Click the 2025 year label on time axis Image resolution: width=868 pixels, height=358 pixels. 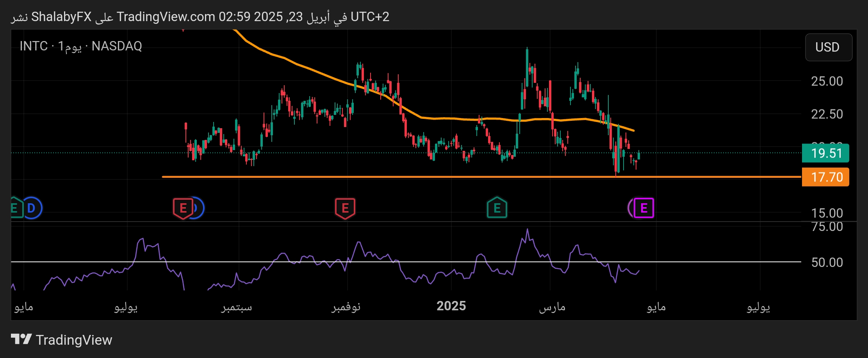pyautogui.click(x=451, y=306)
